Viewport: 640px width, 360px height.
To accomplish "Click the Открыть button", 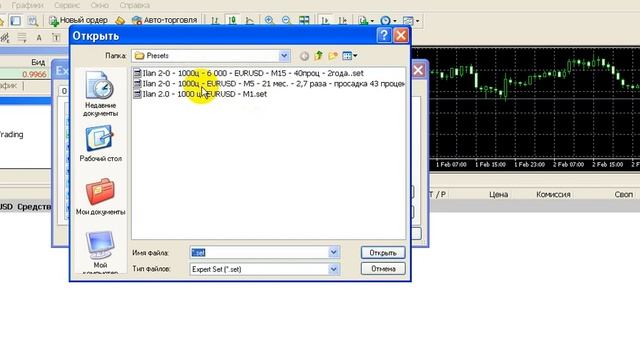I will pos(383,253).
